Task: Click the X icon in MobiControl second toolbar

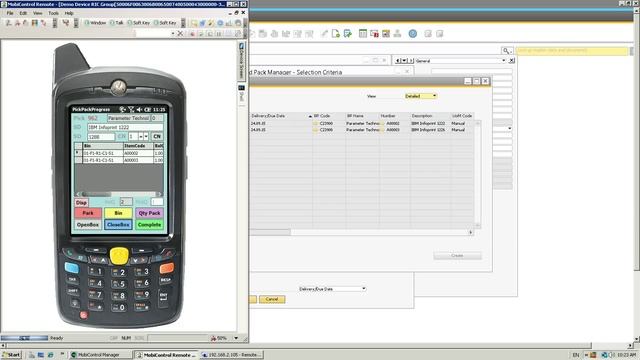Action: tap(180, 33)
